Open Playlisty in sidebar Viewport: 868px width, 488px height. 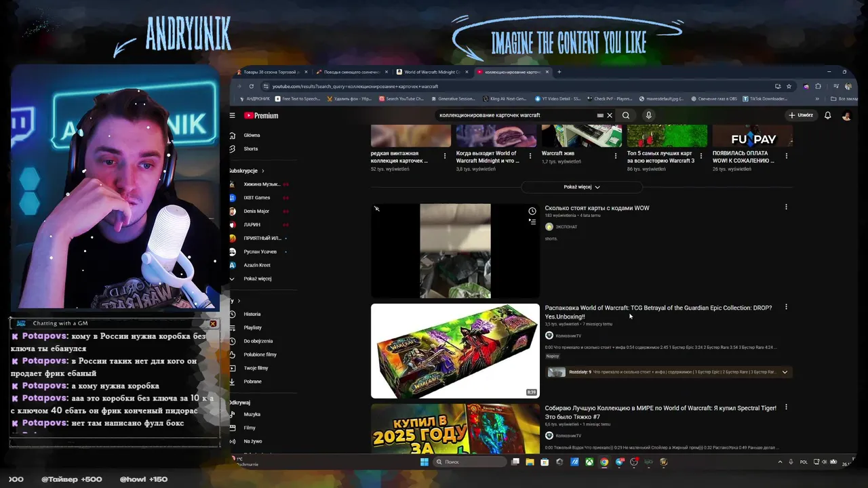[253, 328]
